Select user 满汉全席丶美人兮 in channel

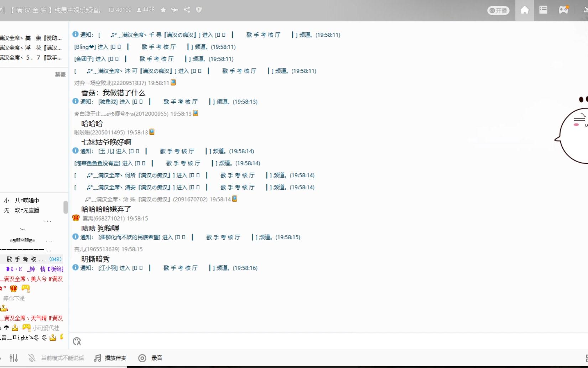32,279
